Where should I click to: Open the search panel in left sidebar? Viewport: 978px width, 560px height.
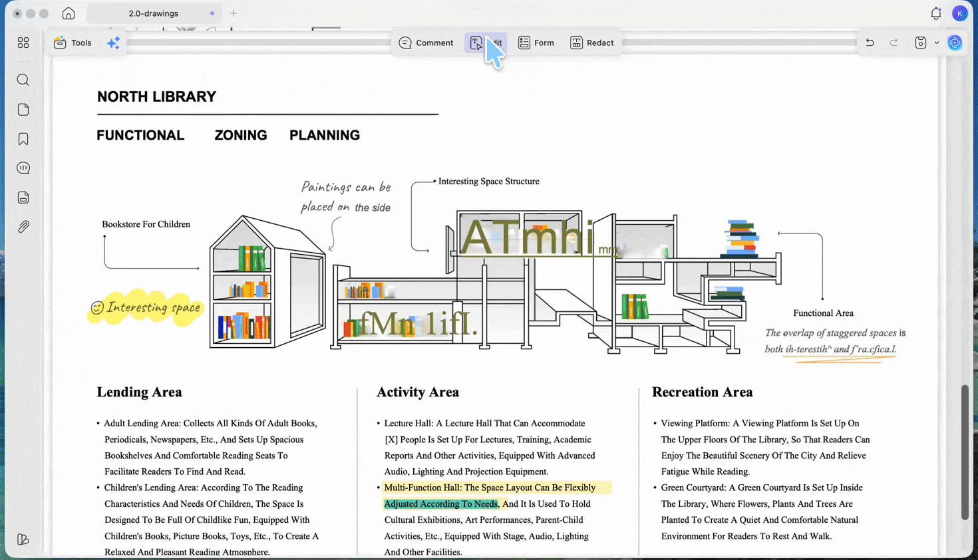[x=23, y=80]
